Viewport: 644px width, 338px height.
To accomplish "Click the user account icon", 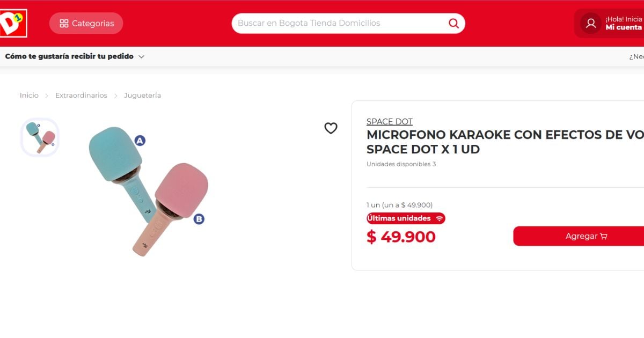I will point(590,23).
